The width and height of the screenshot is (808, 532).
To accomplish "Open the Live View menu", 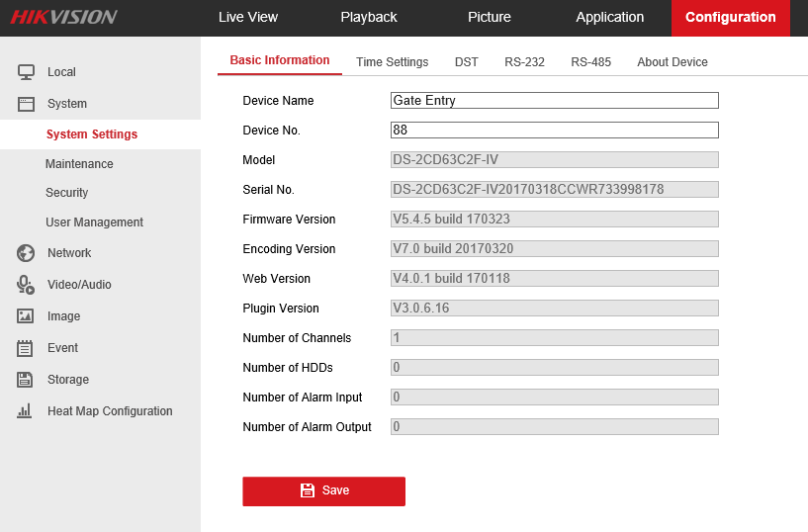I will pos(248,18).
